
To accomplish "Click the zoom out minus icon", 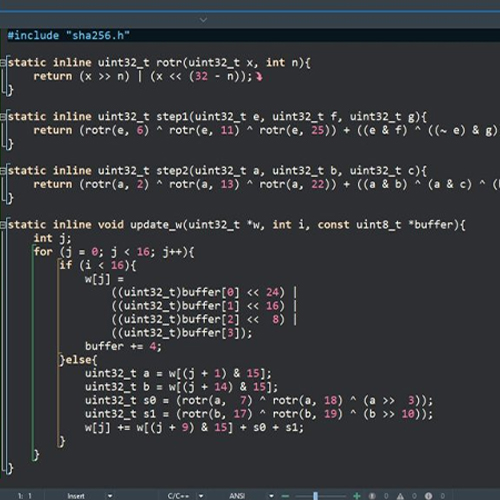I will [x=285, y=496].
